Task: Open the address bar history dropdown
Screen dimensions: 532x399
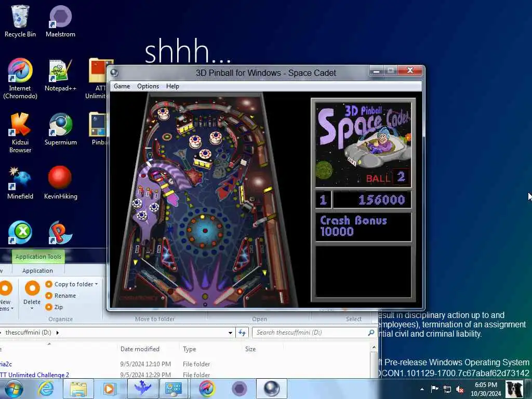Action: click(x=230, y=332)
